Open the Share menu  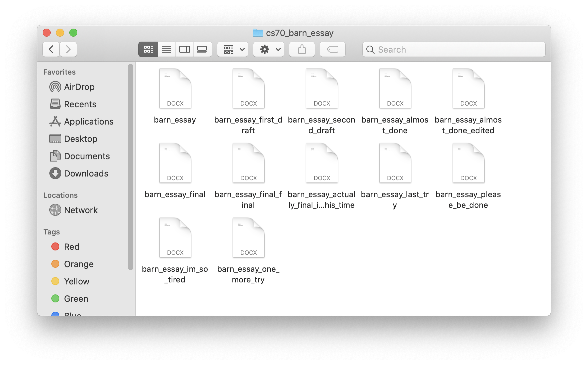[x=302, y=49]
